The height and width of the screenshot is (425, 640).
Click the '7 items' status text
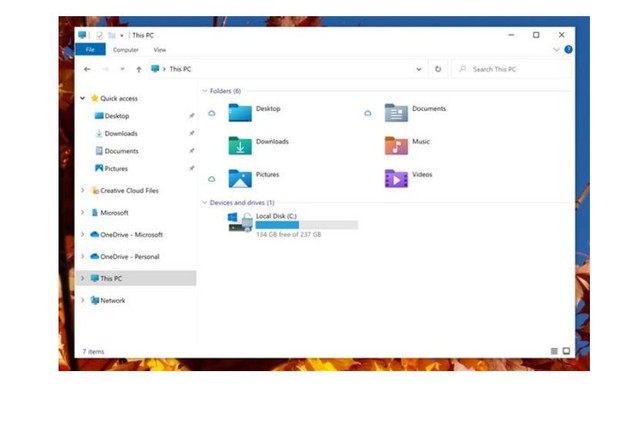click(93, 352)
